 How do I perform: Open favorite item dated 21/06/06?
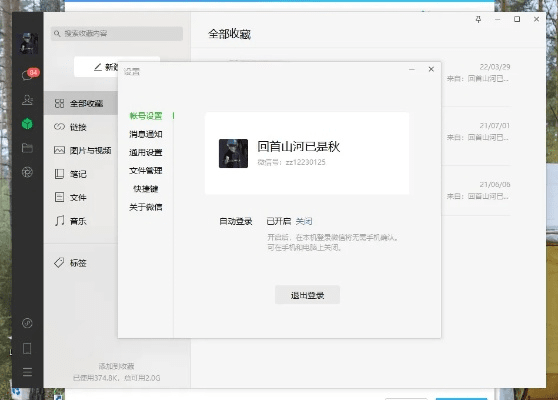(x=477, y=190)
